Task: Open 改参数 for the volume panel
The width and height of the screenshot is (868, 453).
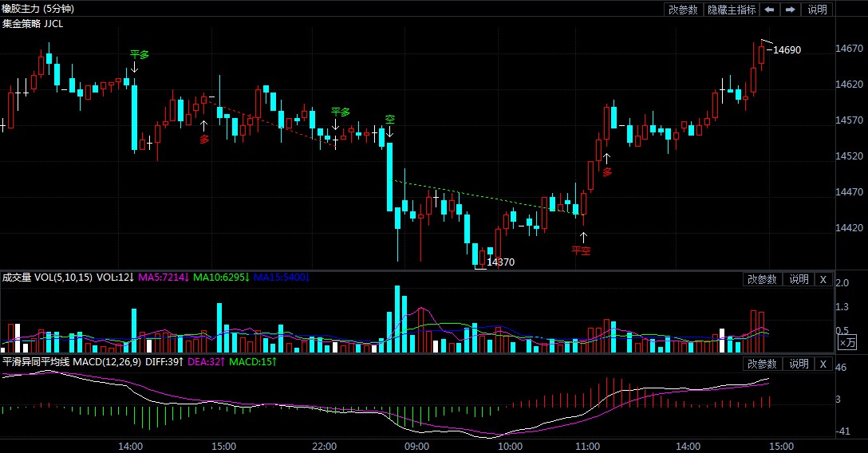Action: (762, 279)
